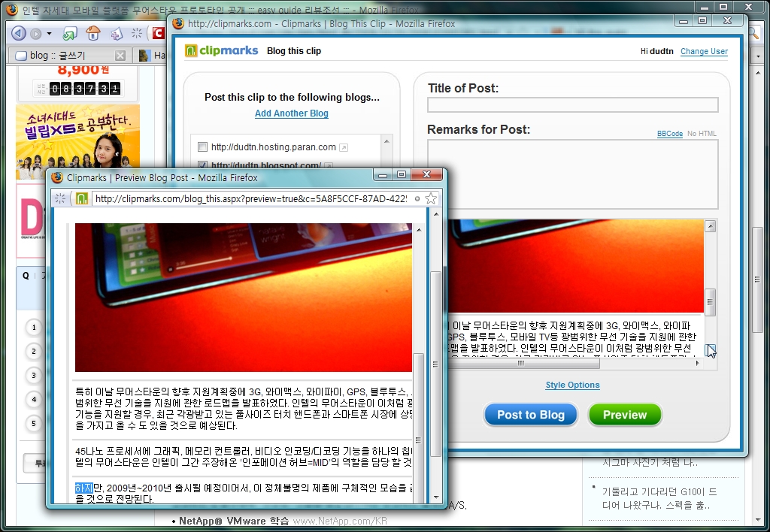Click the Change User link
Screen dimensions: 770x532
tap(704, 51)
